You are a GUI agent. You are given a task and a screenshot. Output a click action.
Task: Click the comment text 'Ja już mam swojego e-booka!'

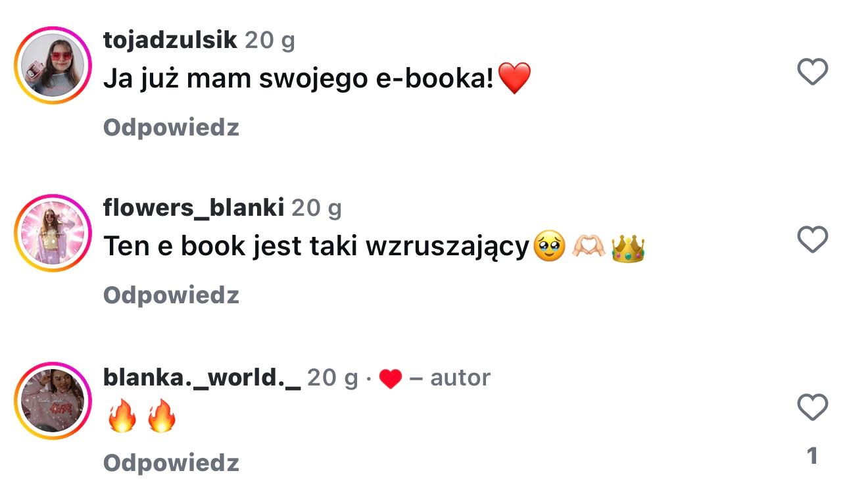click(x=299, y=80)
